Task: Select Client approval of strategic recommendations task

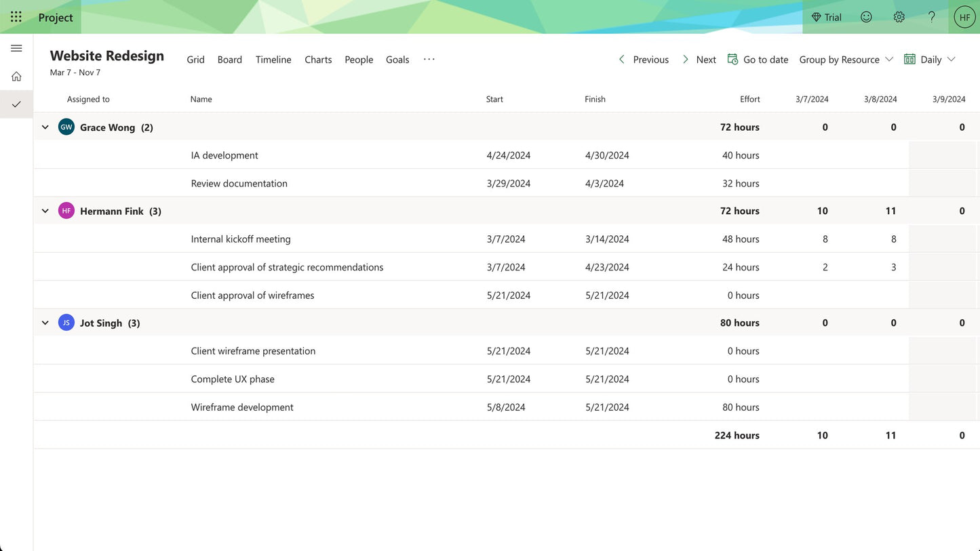Action: [x=287, y=267]
